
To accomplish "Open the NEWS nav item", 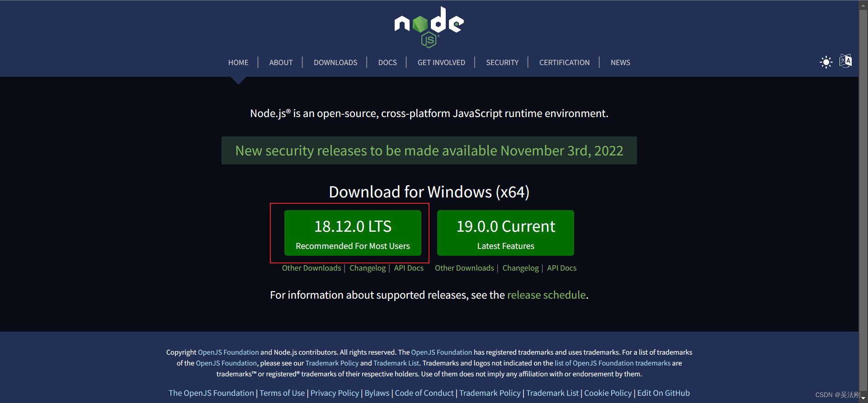I will [x=620, y=62].
